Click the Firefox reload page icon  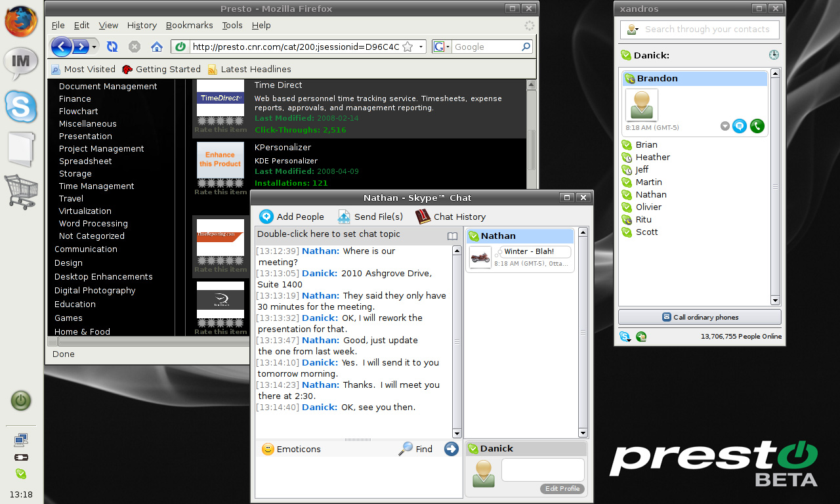112,47
